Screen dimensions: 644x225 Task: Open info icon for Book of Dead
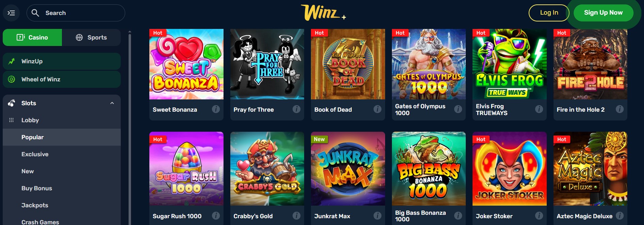click(377, 109)
